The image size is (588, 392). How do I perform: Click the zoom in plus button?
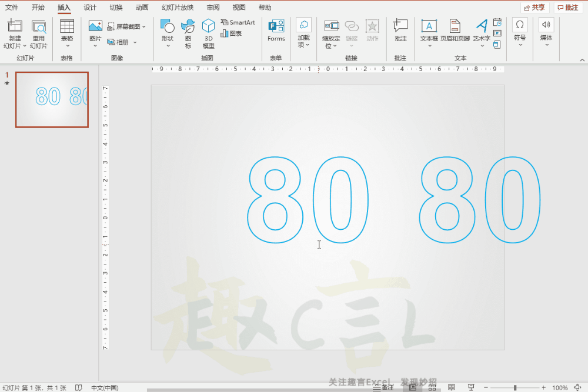(x=543, y=387)
